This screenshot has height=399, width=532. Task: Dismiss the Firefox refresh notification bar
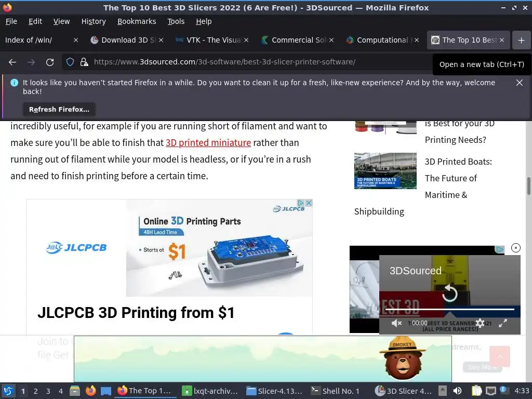coord(519,83)
